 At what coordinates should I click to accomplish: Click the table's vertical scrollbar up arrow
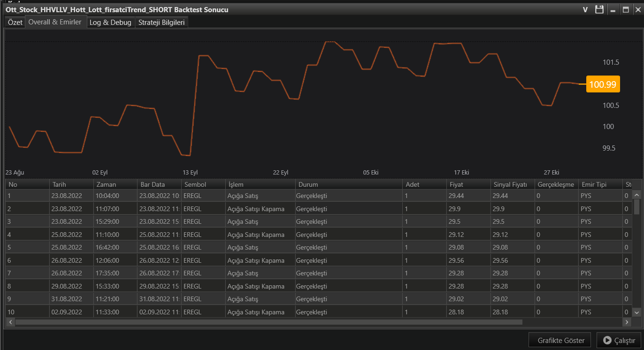636,194
